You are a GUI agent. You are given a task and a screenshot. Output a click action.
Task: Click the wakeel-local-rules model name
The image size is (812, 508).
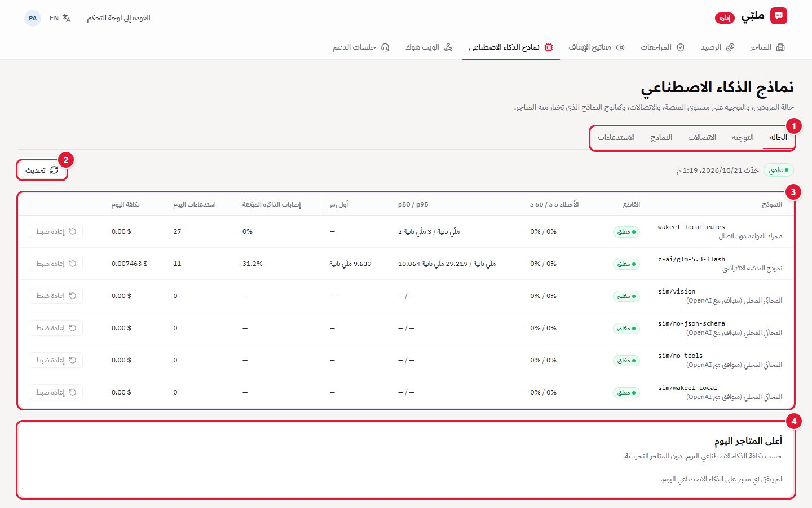pyautogui.click(x=691, y=227)
